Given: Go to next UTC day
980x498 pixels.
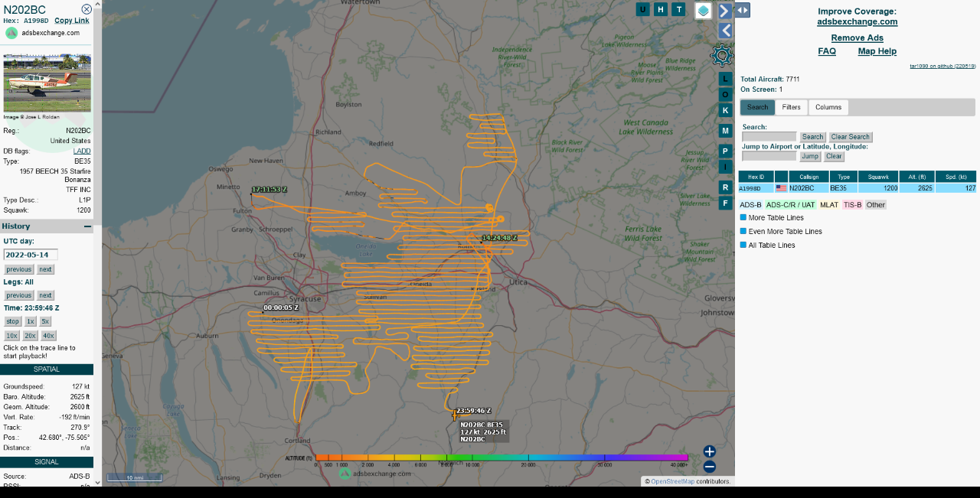Looking at the screenshot, I should coord(46,269).
